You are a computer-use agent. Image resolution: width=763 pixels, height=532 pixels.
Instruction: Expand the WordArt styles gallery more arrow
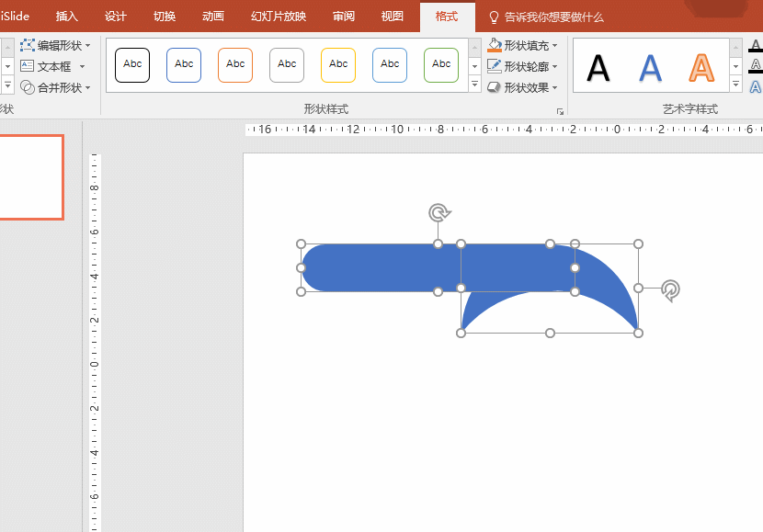pos(735,85)
